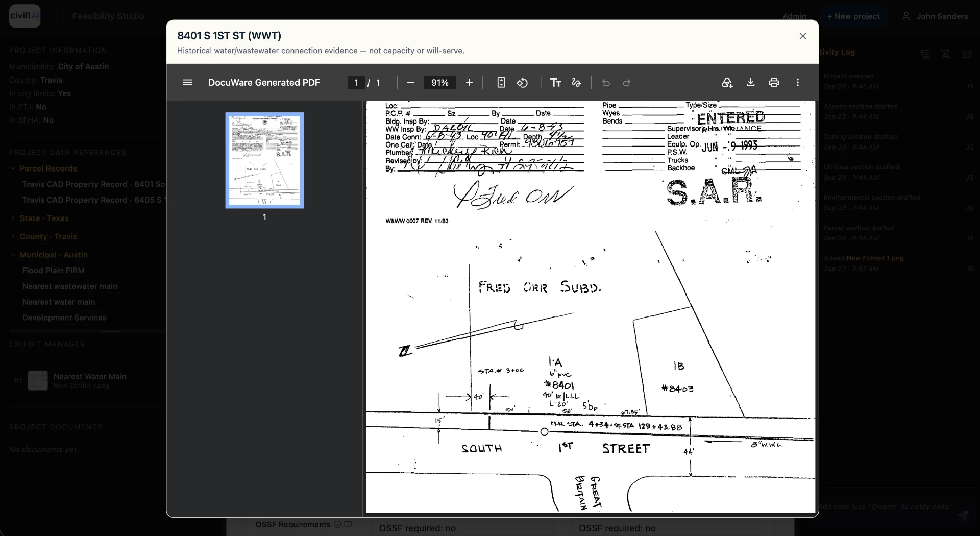Open Flood Plain FIRM reference

click(54, 271)
